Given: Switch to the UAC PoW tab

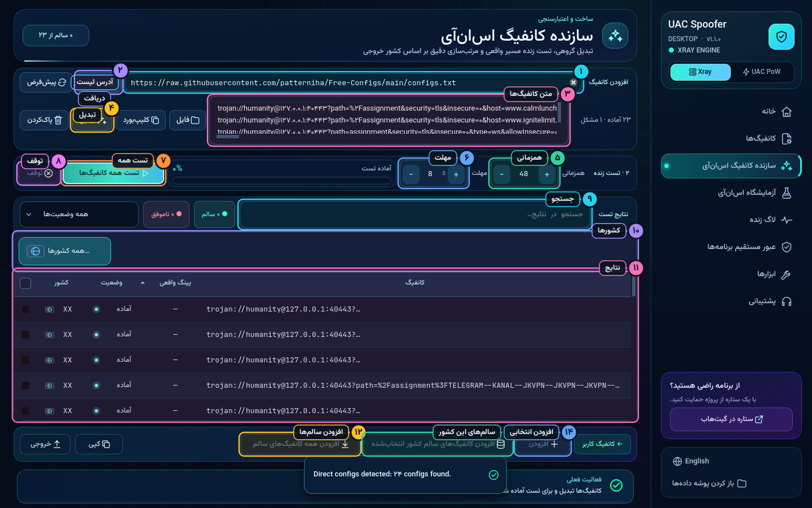Looking at the screenshot, I should click(762, 72).
